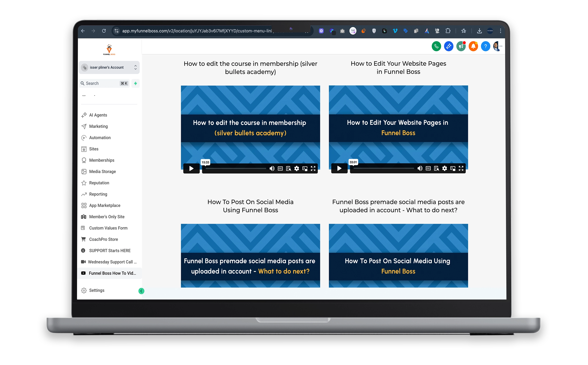Open Sites in sidebar

click(93, 149)
